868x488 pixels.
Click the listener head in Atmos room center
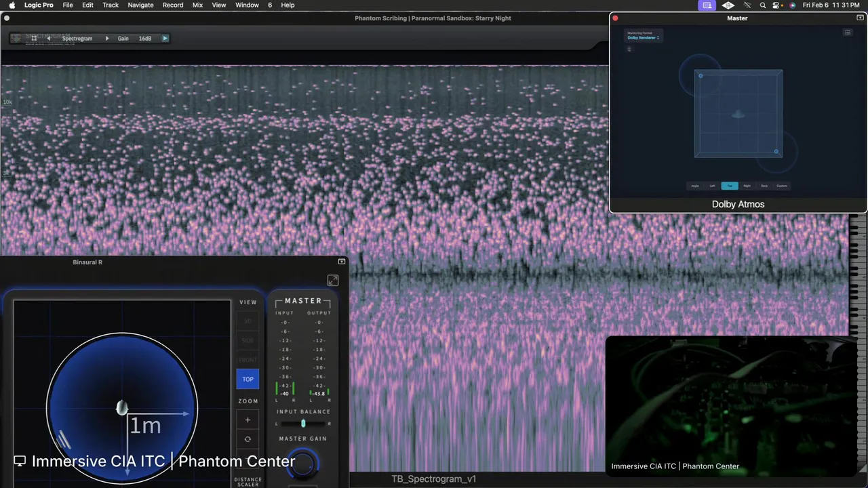(x=738, y=115)
